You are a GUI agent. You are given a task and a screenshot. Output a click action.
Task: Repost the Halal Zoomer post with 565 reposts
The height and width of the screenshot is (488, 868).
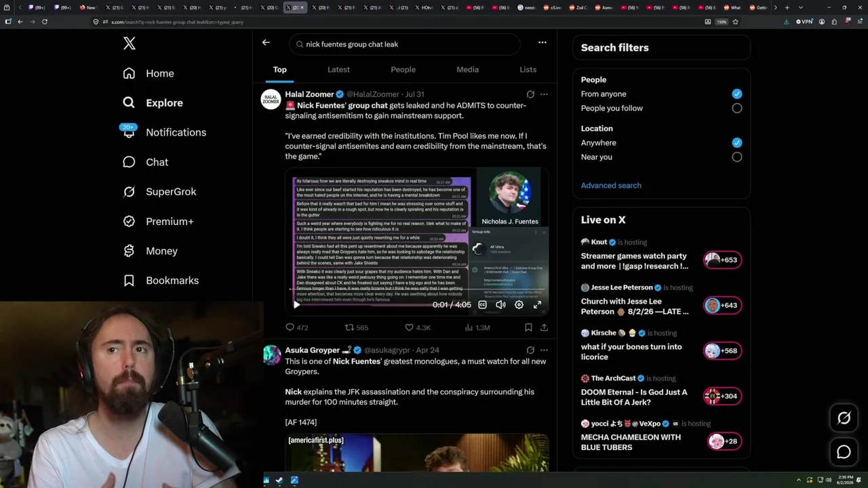[x=357, y=327]
